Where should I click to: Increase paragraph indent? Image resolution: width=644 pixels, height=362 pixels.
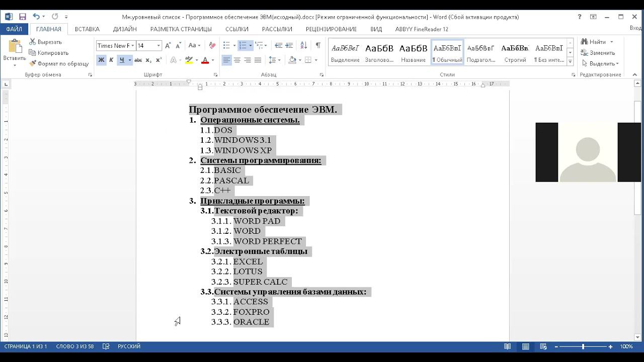click(x=290, y=46)
